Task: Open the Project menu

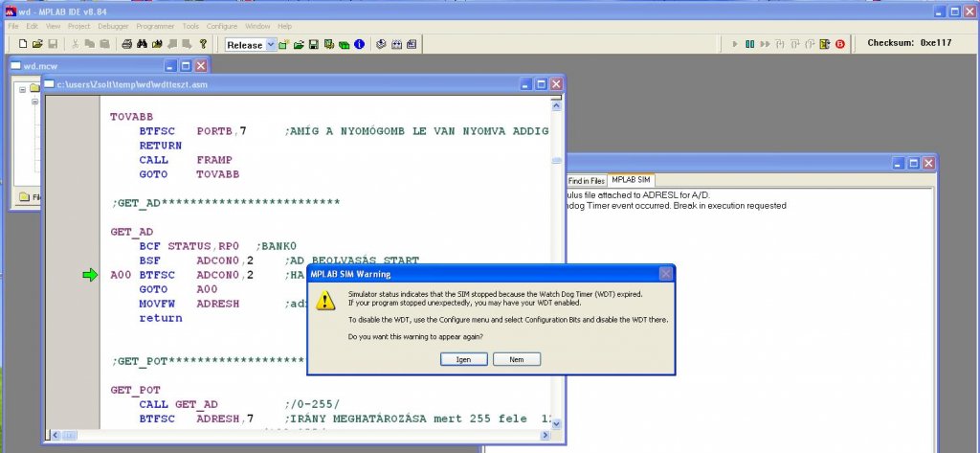Action: (x=79, y=26)
